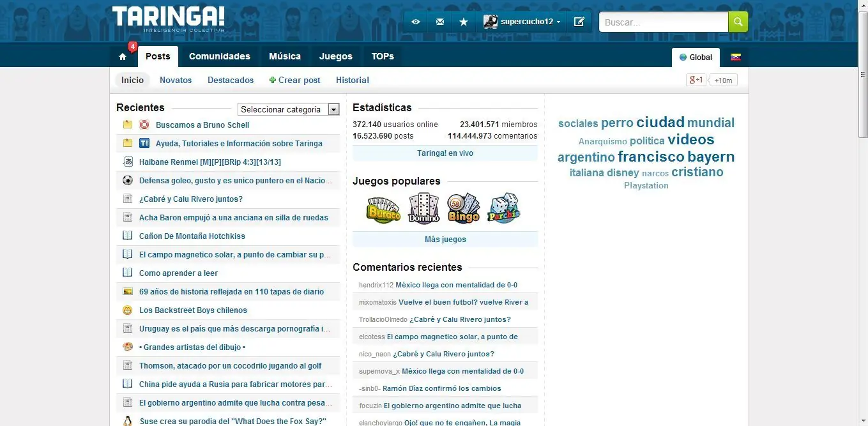The height and width of the screenshot is (426, 868).
Task: Go to the Música tab
Action: 285,56
